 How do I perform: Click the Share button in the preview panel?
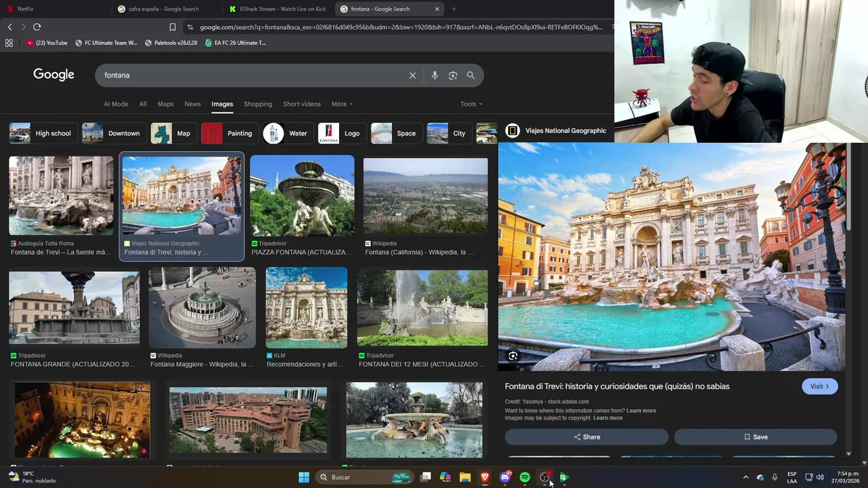pyautogui.click(x=587, y=437)
